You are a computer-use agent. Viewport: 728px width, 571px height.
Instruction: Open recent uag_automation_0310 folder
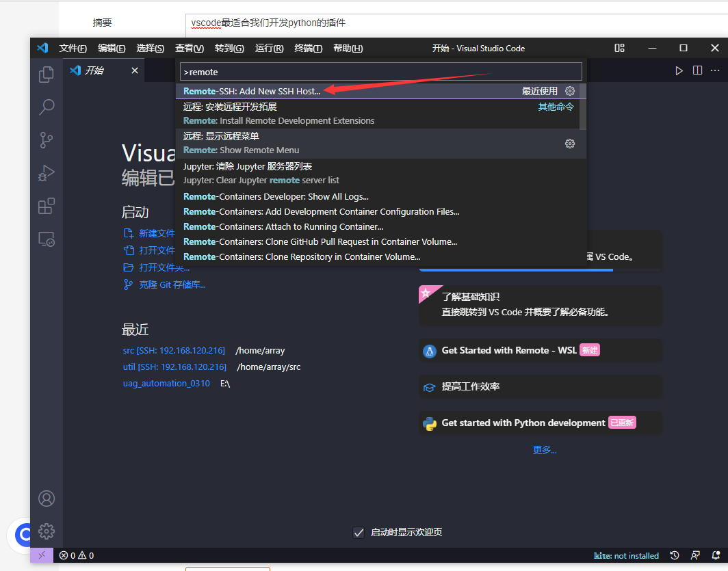tap(166, 384)
